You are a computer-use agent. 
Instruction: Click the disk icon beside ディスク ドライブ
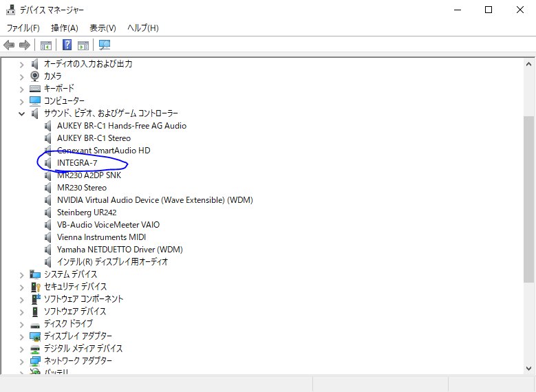[x=35, y=325]
